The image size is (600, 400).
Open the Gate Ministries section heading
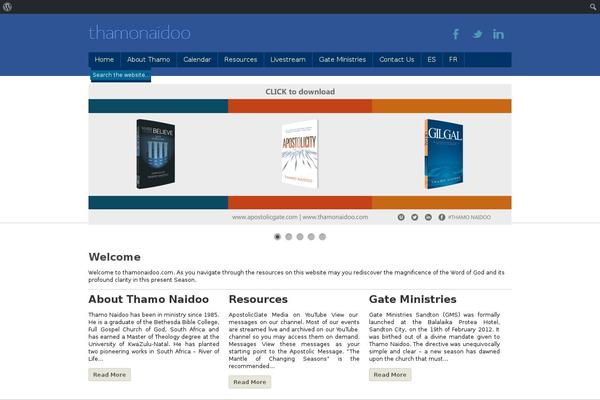412,299
